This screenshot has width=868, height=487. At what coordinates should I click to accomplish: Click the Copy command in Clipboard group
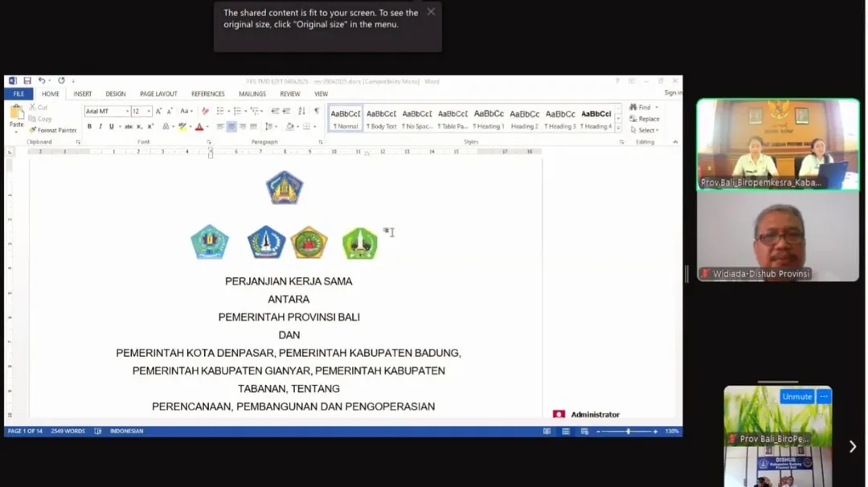40,119
